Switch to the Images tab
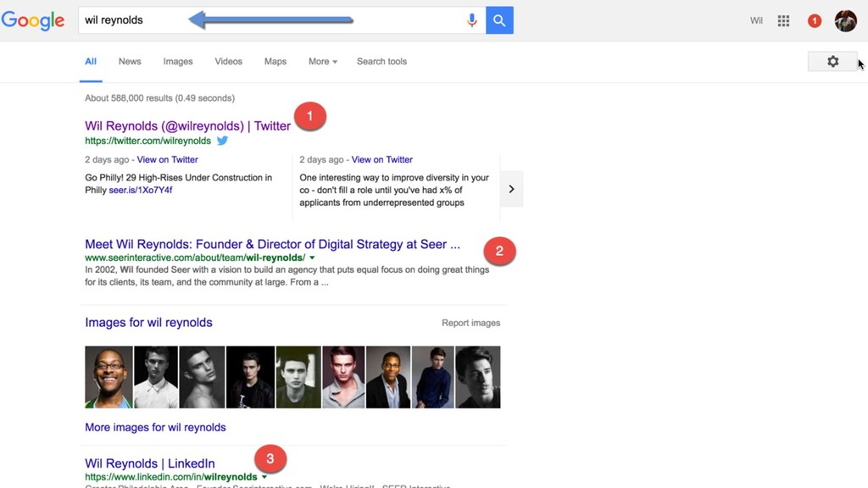Viewport: 868px width, 488px height. tap(178, 61)
